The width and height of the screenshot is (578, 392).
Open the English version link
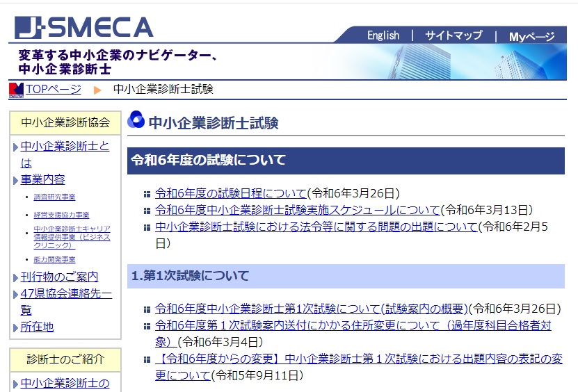[383, 35]
